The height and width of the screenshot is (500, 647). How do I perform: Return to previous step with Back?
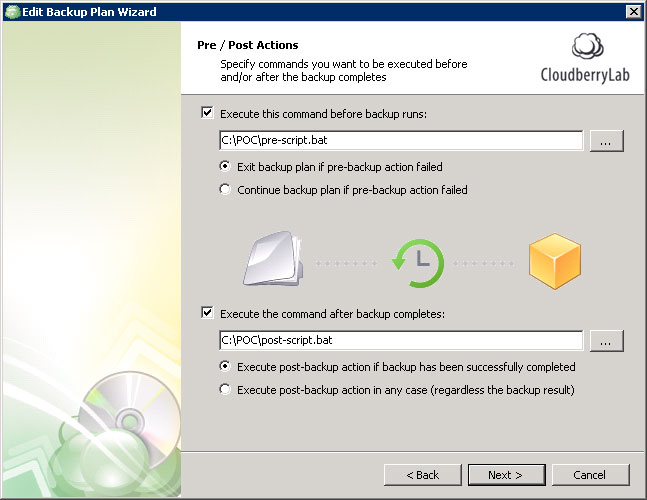423,474
